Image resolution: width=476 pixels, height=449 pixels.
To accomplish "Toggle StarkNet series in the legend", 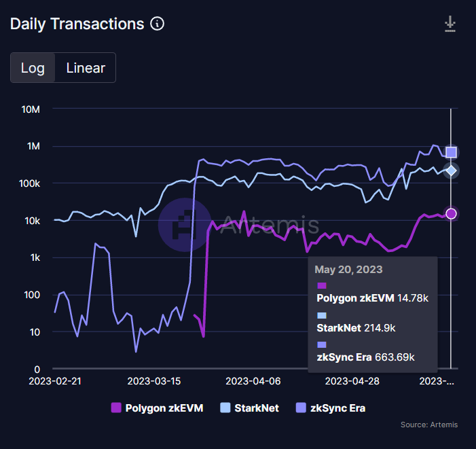I will point(249,408).
